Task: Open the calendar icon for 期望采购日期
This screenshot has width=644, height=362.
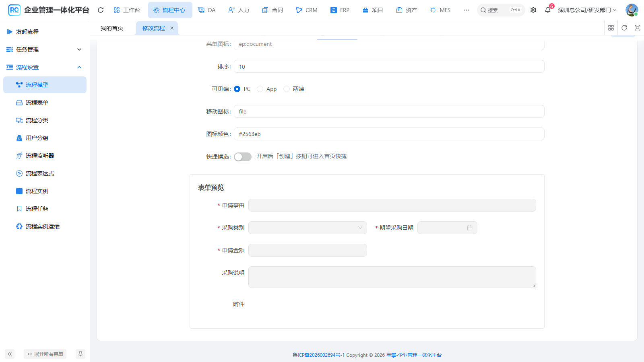Action: (470, 228)
